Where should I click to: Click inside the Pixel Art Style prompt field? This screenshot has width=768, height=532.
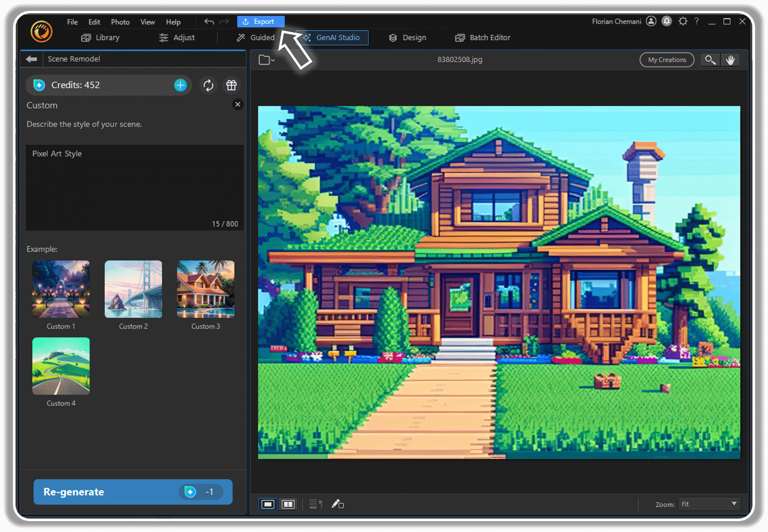135,186
